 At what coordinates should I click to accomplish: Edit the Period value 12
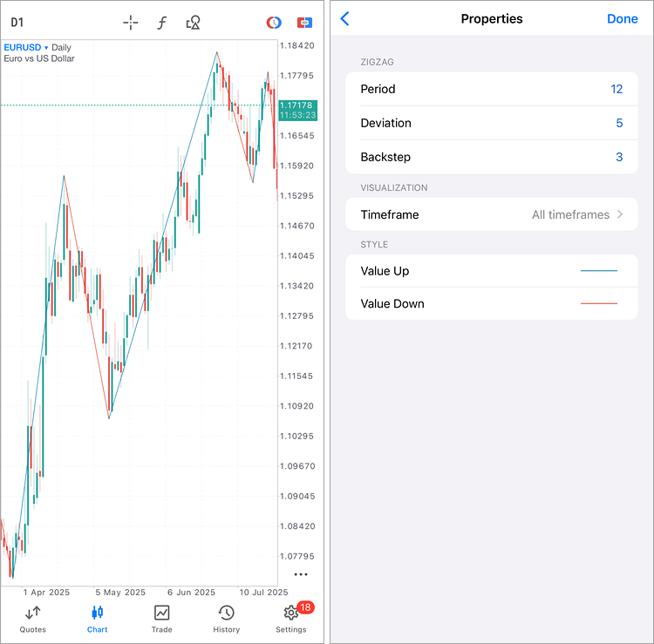[x=617, y=89]
